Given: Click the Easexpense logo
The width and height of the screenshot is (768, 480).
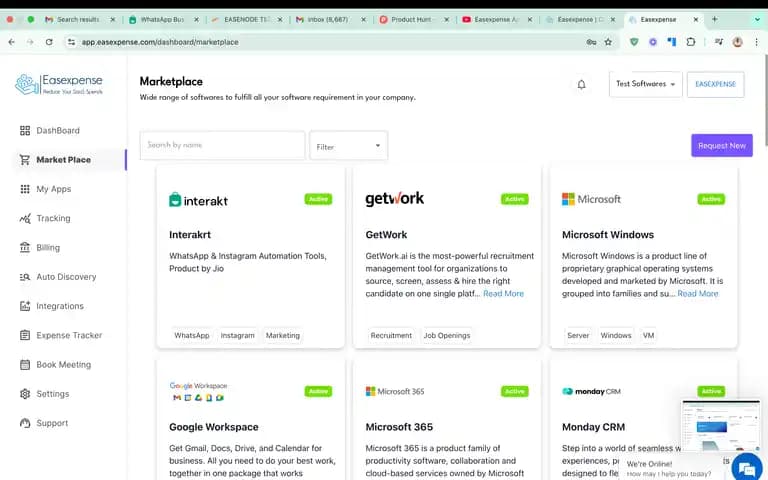Looking at the screenshot, I should 59,84.
